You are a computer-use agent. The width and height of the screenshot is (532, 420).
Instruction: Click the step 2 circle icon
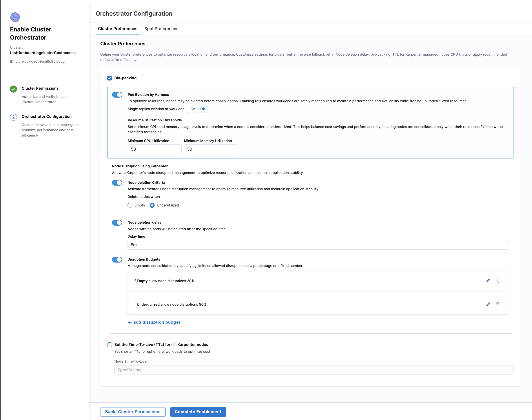(14, 117)
